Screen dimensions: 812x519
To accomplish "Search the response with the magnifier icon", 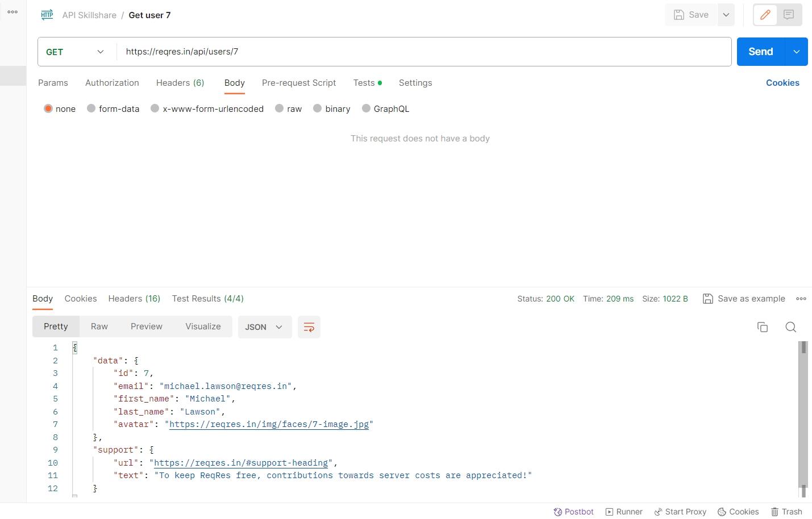I will point(790,327).
